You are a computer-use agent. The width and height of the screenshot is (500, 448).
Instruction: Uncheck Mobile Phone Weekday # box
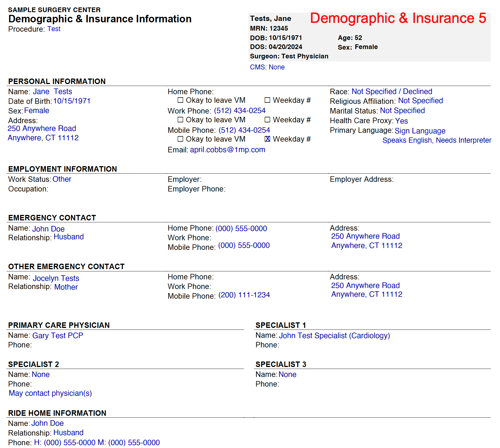267,139
